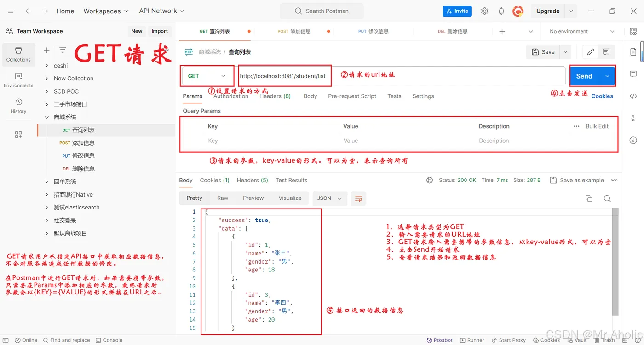Open the user avatar icon
This screenshot has height=345, width=644.
(x=518, y=11)
